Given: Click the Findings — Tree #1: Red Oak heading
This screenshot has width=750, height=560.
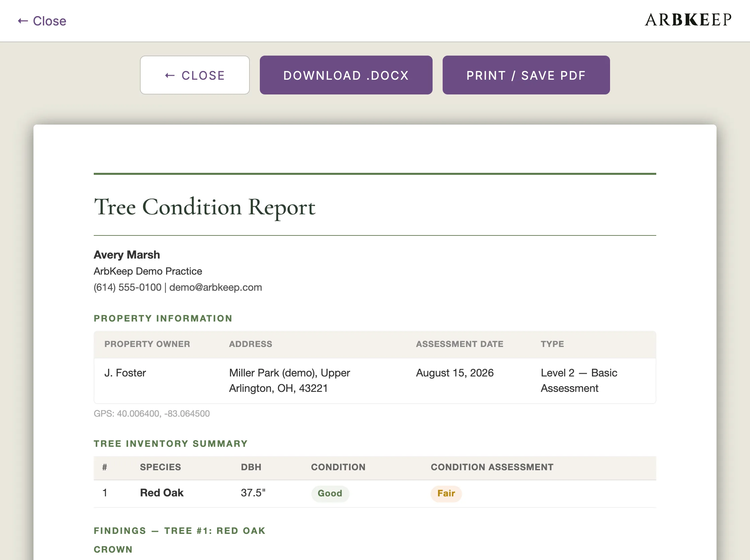Looking at the screenshot, I should 179,531.
